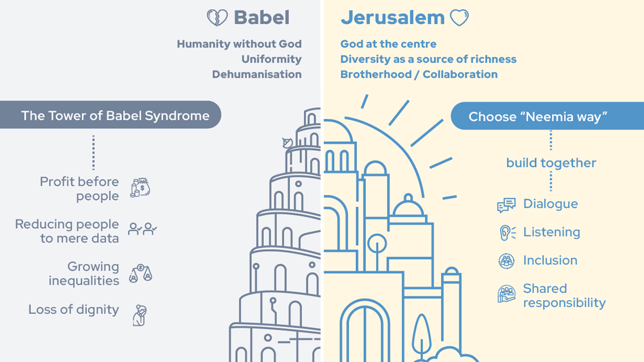
Task: Click the Tower of Babel illustration
Action: pyautogui.click(x=275, y=235)
